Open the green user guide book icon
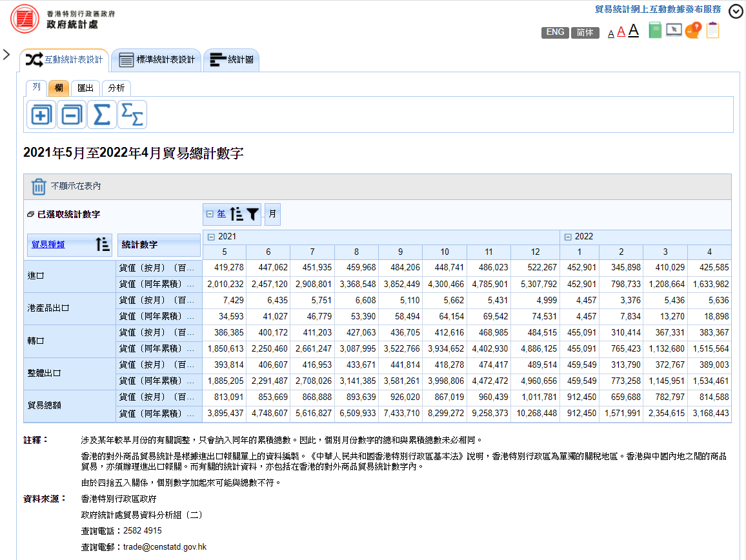This screenshot has width=746, height=560. 655,30
